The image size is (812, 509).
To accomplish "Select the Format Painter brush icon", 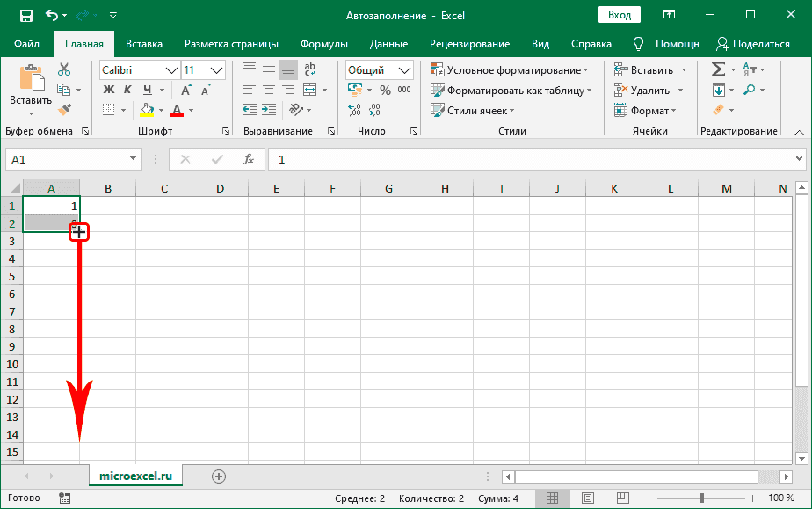I will [64, 109].
